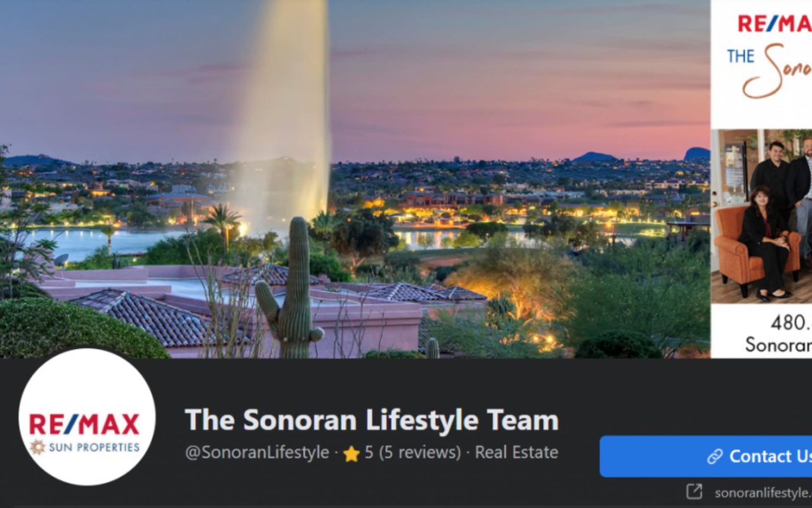Click the chain link icon inside Contact Us
The width and height of the screenshot is (812, 508).
point(715,457)
